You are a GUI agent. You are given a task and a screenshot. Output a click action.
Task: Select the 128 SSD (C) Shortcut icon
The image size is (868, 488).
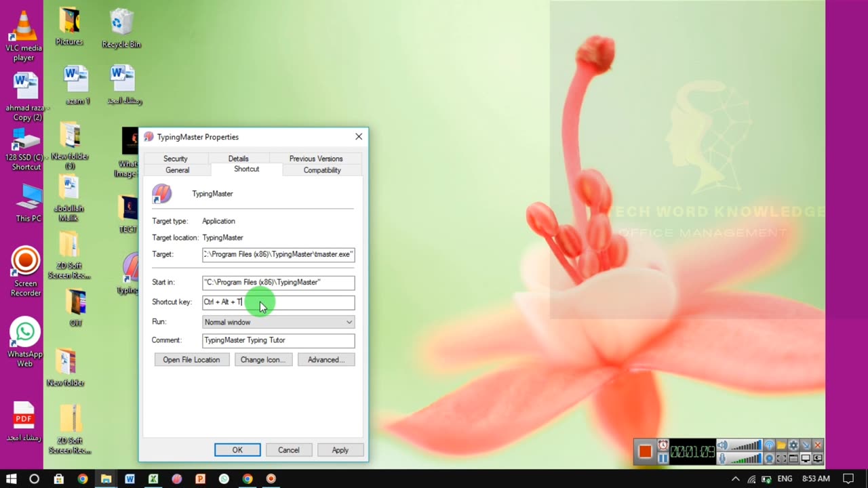click(x=26, y=149)
